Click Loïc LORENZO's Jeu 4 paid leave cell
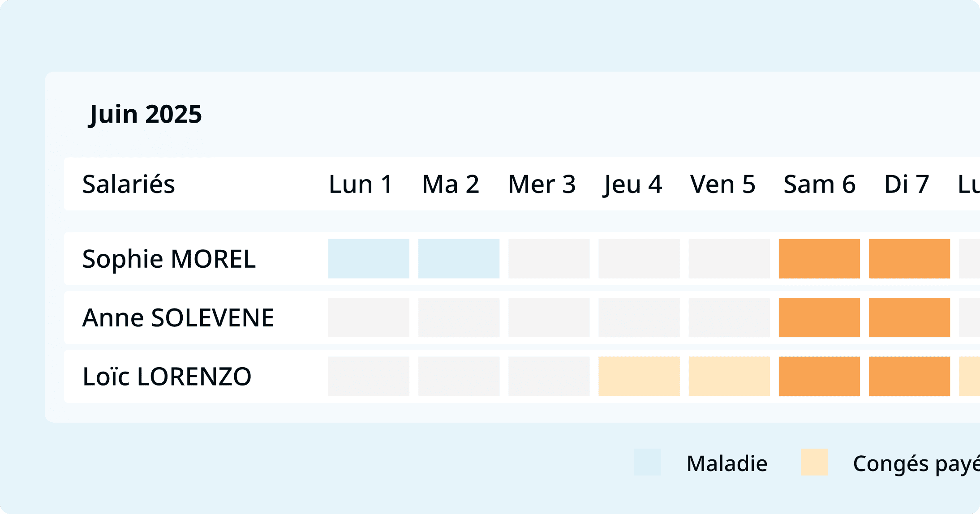 click(x=639, y=376)
